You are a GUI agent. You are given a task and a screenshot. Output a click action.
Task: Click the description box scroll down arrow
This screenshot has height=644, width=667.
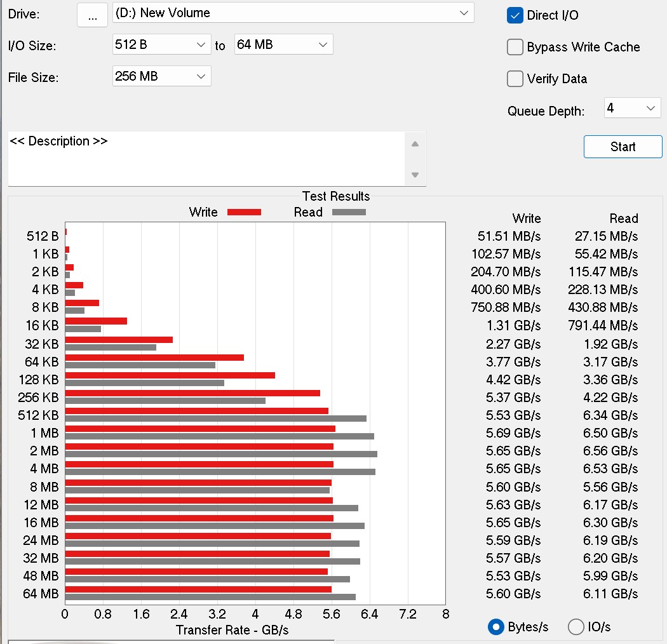[x=415, y=175]
